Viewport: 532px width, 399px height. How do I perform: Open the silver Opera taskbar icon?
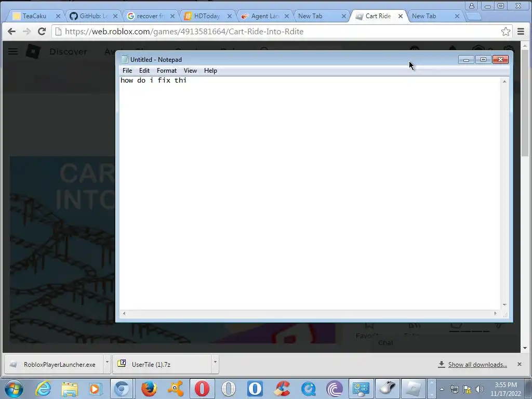[x=229, y=389]
